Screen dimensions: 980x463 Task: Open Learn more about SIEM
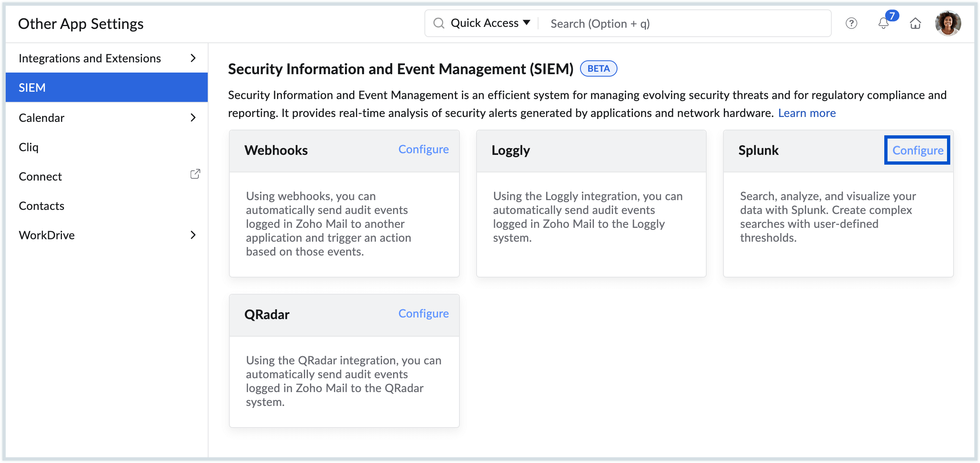click(806, 113)
